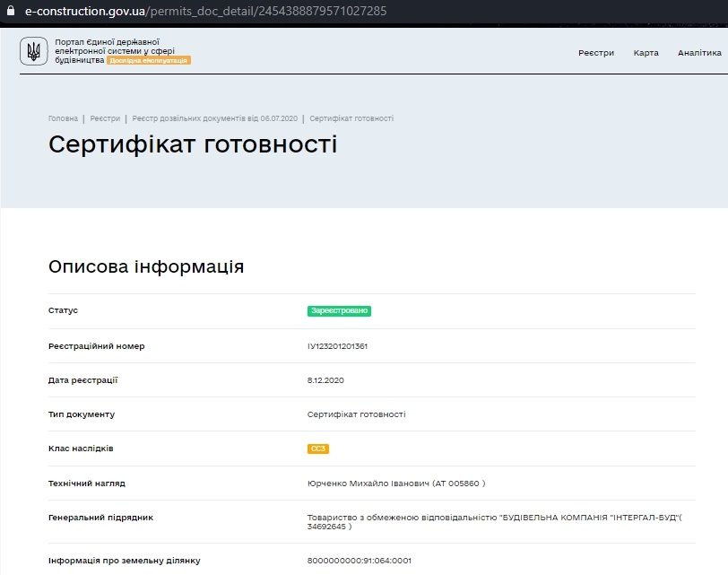The height and width of the screenshot is (575, 728).
Task: Click the Технічний нагляд label
Action: [87, 484]
